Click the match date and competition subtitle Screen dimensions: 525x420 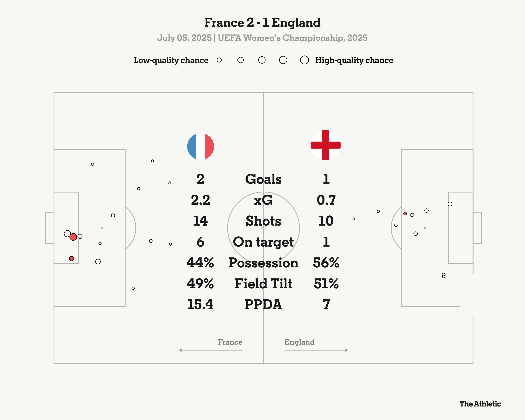point(262,38)
